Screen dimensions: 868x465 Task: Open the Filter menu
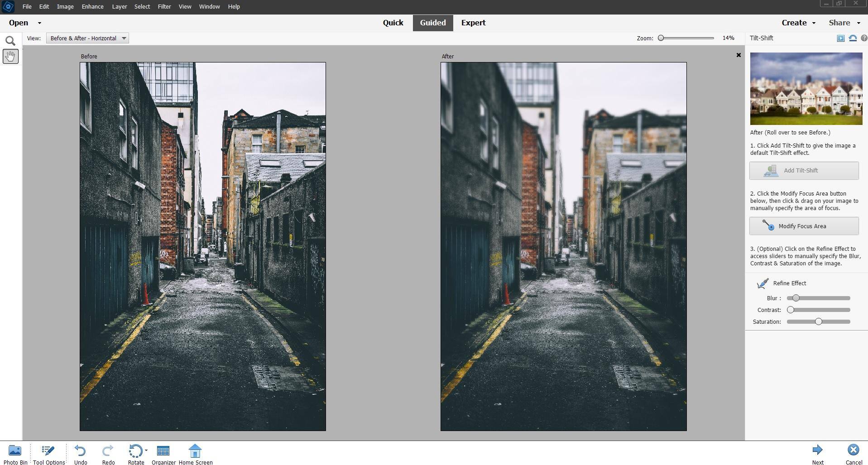coord(164,7)
